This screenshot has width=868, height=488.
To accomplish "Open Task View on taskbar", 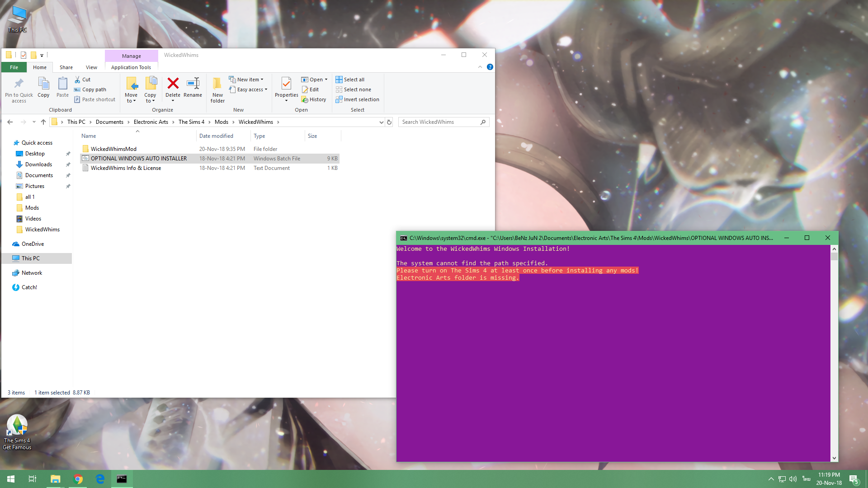I will tap(33, 479).
